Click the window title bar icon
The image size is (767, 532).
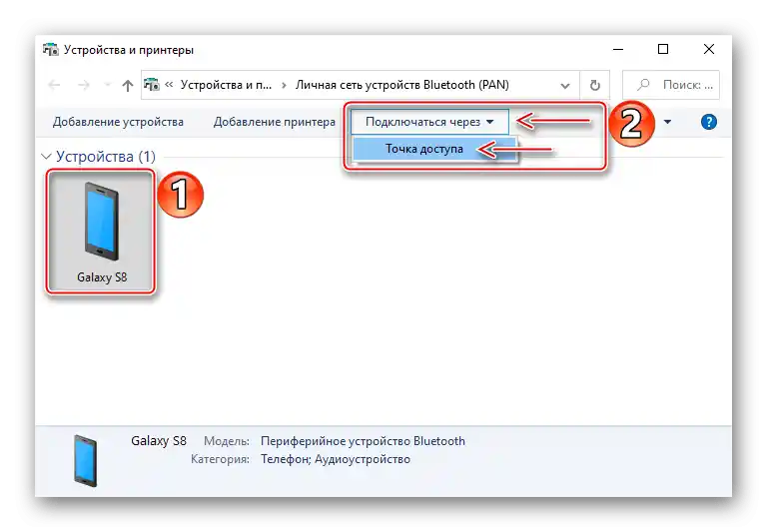coord(50,49)
